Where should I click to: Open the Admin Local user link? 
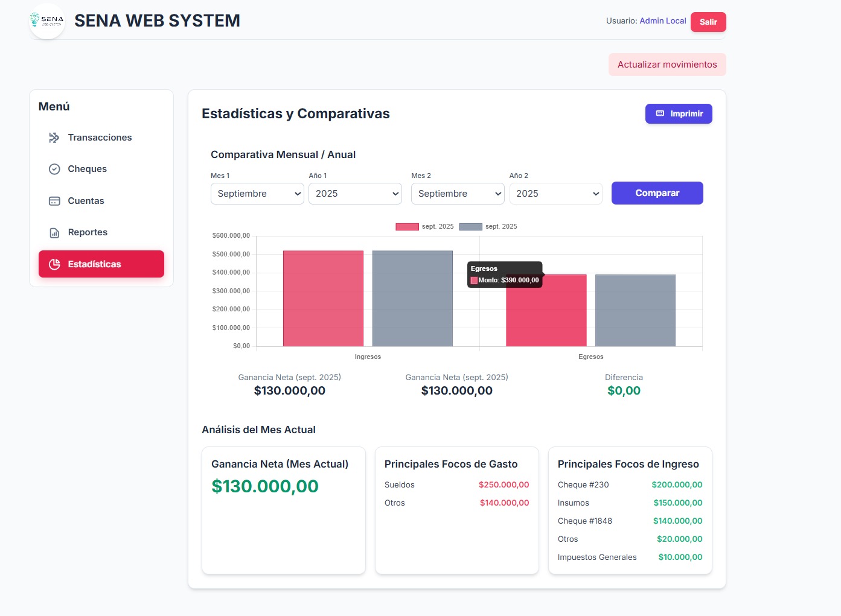663,21
